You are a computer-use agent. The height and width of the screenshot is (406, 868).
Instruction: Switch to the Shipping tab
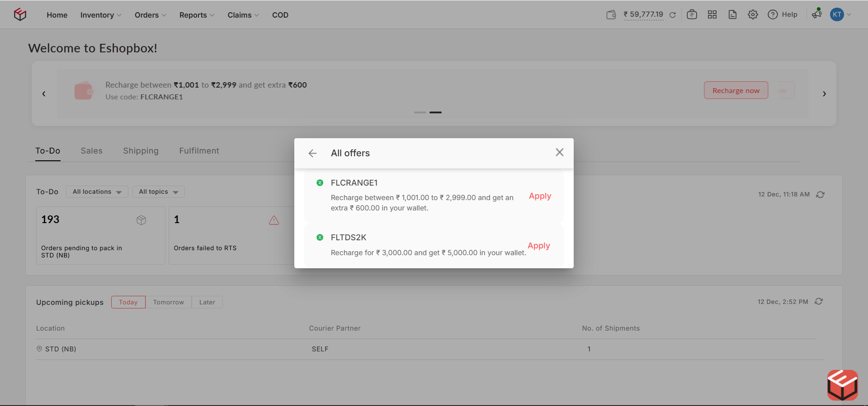[141, 151]
